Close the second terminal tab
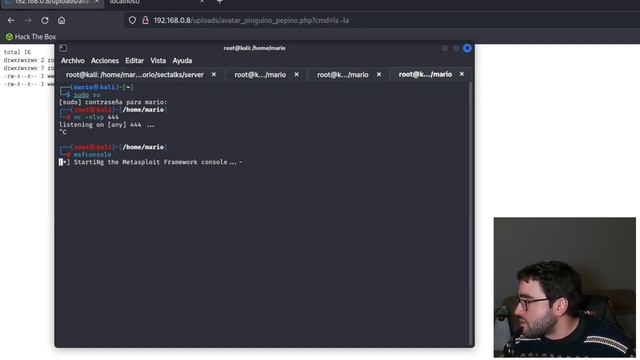The height and width of the screenshot is (360, 640). pyautogui.click(x=297, y=74)
